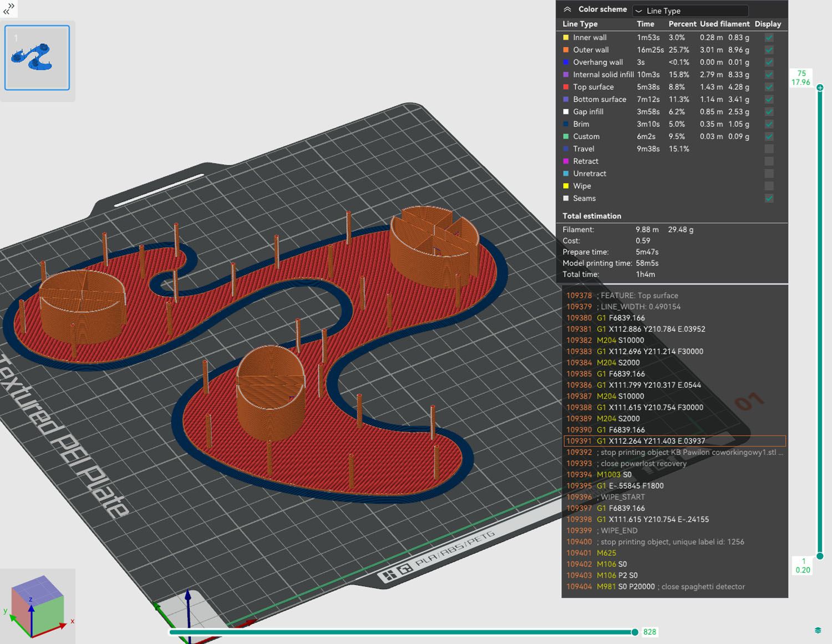The image size is (832, 644).
Task: Open the Line Type color scheme dropdown
Action: pos(690,11)
